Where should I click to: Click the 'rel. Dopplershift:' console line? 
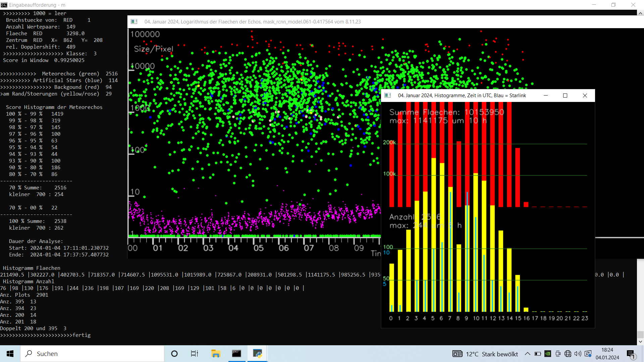[x=41, y=47]
